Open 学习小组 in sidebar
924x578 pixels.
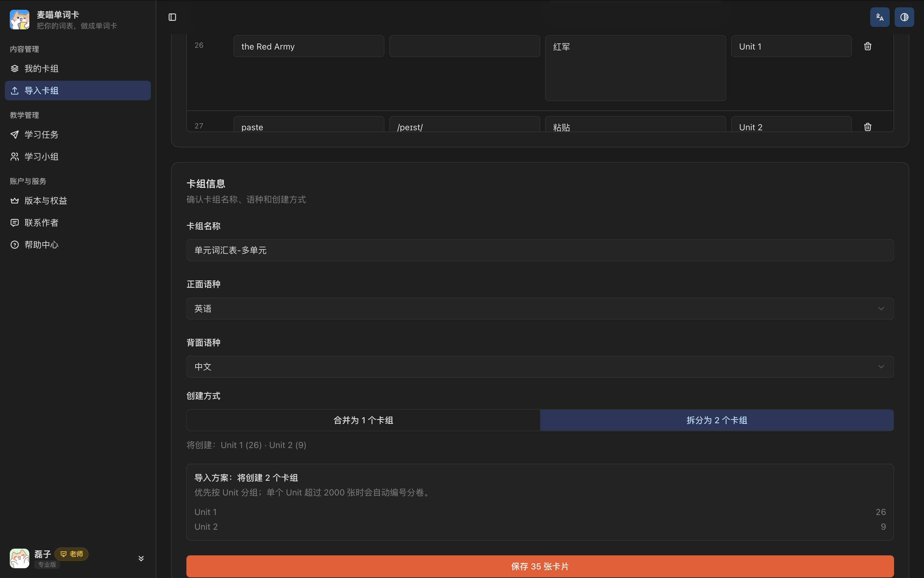point(78,157)
